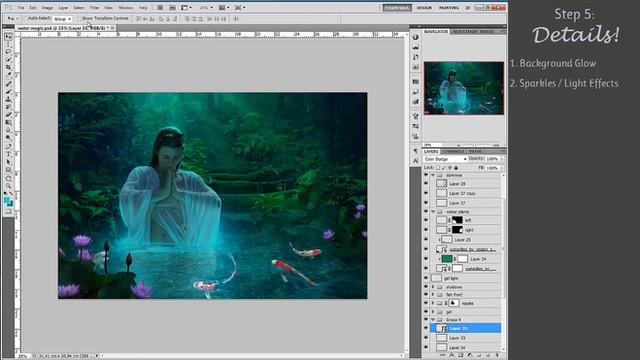Expand the 'shadows' group
This screenshot has height=360, width=640.
point(433,287)
